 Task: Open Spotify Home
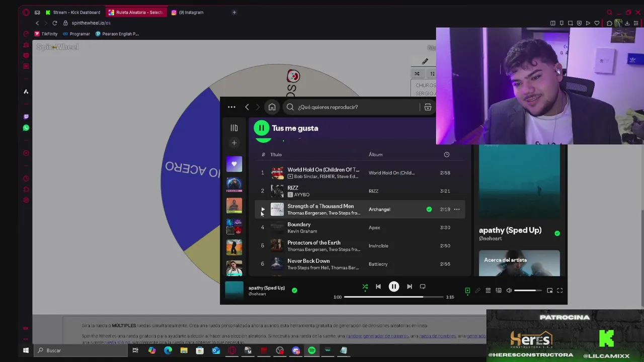(x=272, y=107)
